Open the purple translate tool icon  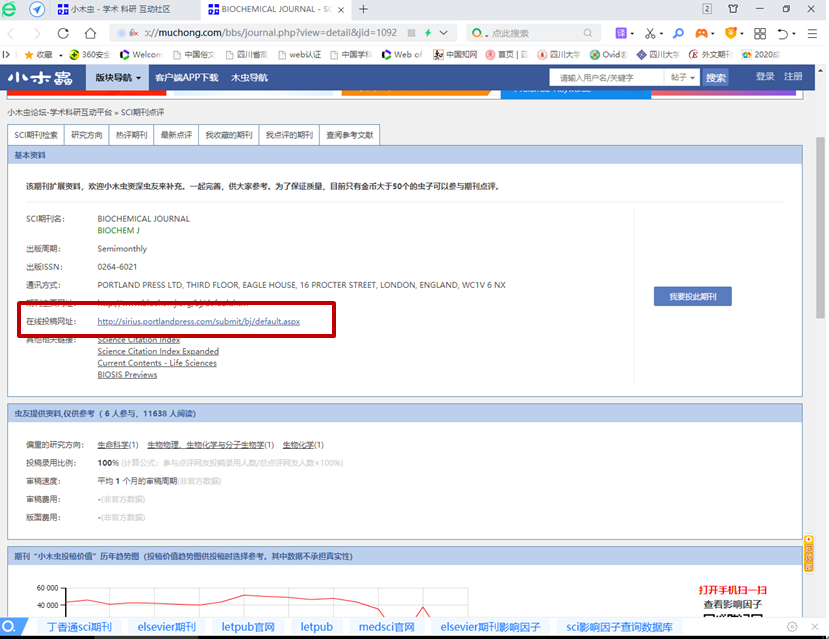[x=621, y=33]
